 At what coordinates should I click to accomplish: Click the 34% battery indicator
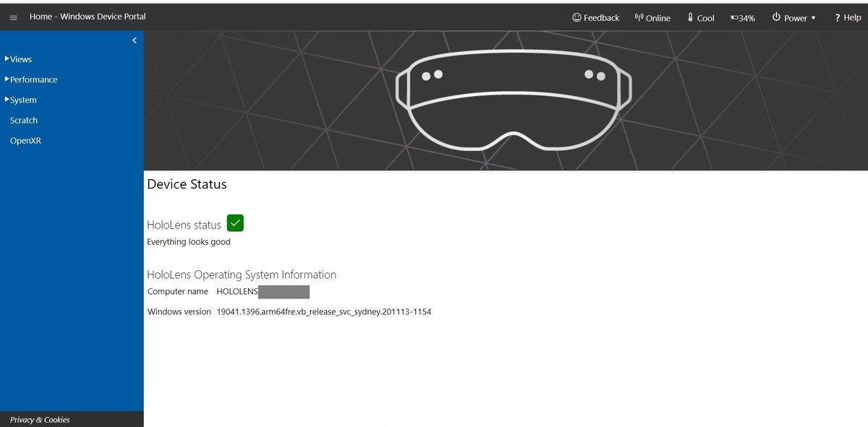pyautogui.click(x=743, y=18)
